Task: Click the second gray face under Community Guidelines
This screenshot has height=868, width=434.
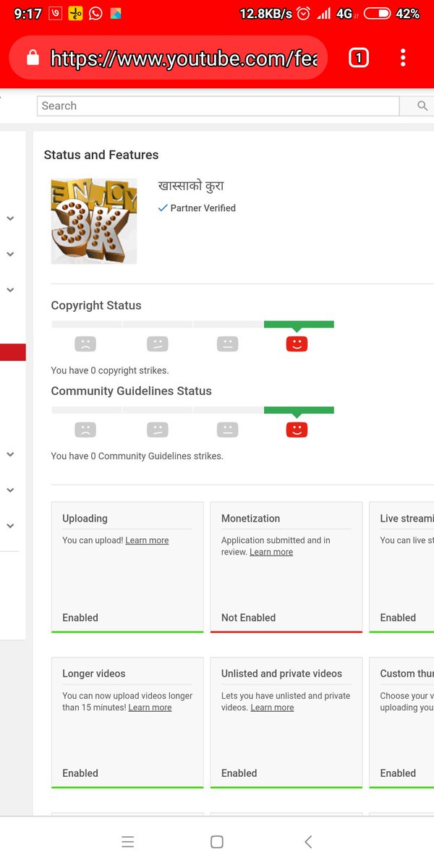Action: 157,430
